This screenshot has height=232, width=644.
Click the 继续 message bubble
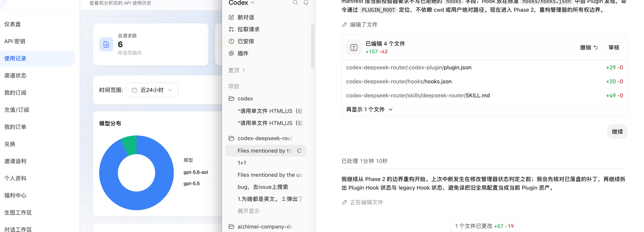click(x=617, y=132)
